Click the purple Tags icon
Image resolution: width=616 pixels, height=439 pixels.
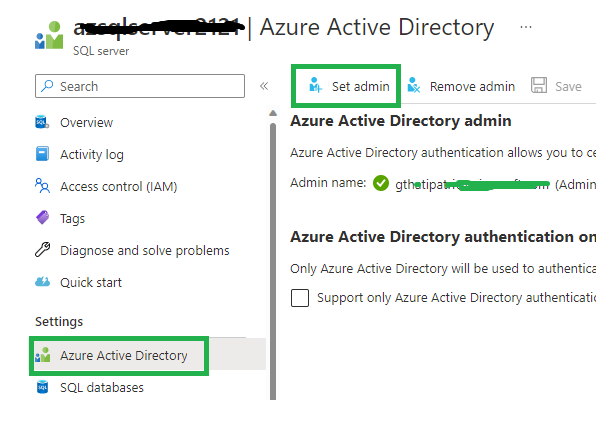[42, 218]
